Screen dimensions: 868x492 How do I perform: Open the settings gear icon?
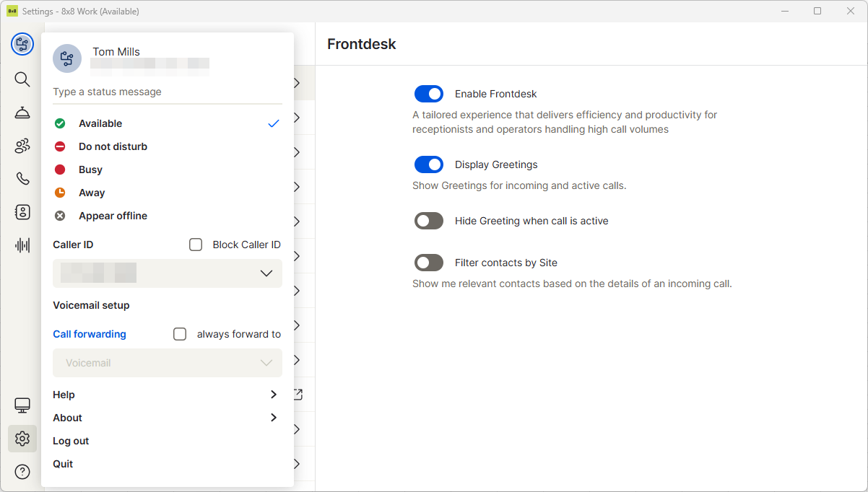pos(22,439)
